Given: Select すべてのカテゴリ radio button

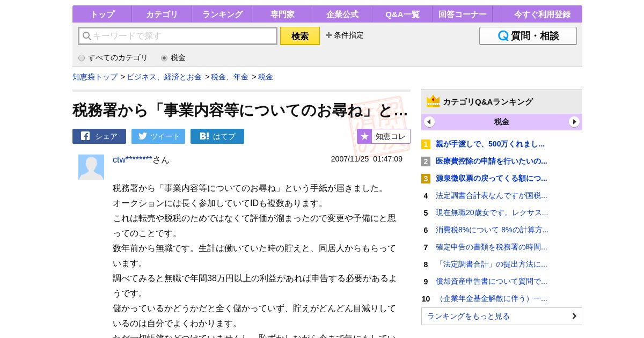Looking at the screenshot, I should coord(82,58).
